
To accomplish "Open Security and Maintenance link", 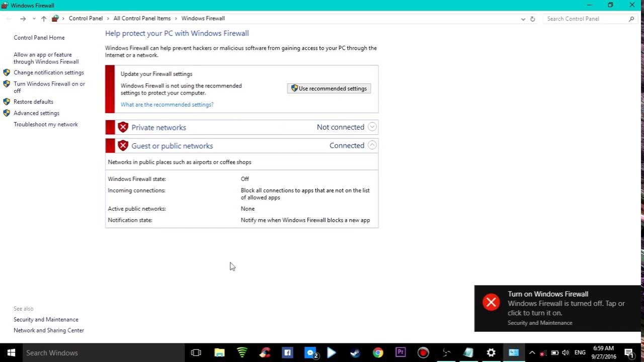I will pyautogui.click(x=46, y=319).
